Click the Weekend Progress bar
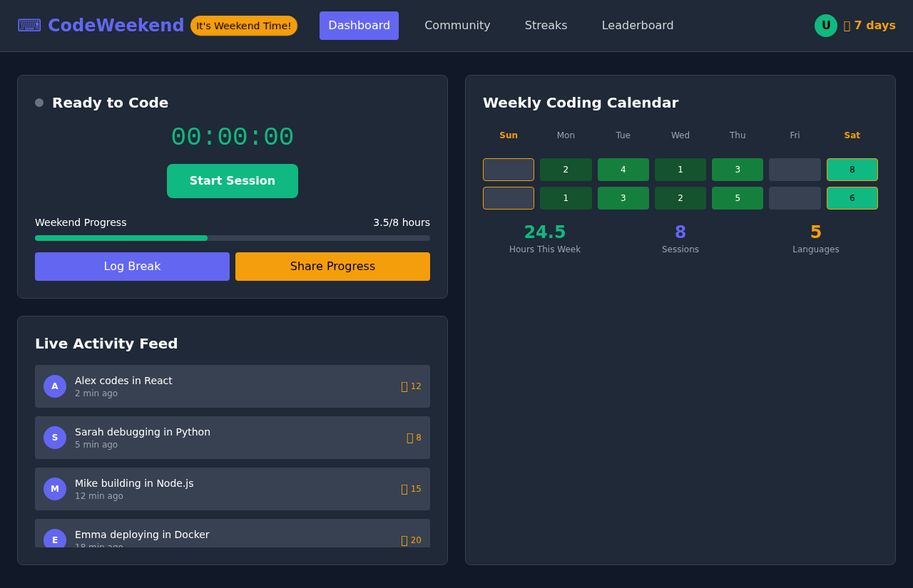 point(233,238)
